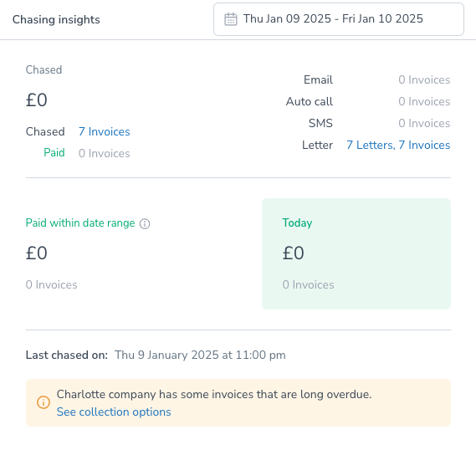The height and width of the screenshot is (450, 476).
Task: Click info icon beside Paid within date range
Action: tap(145, 223)
